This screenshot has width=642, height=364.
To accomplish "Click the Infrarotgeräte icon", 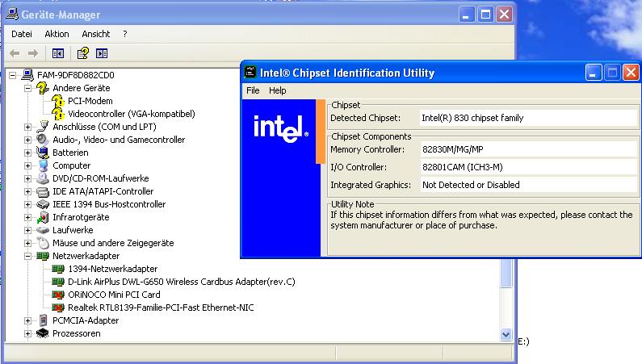I will coord(43,217).
